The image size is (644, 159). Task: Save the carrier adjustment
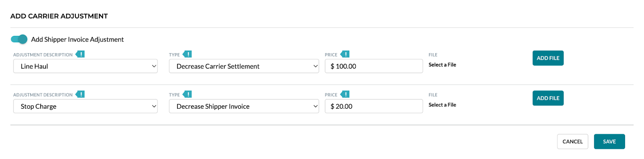coord(609,142)
